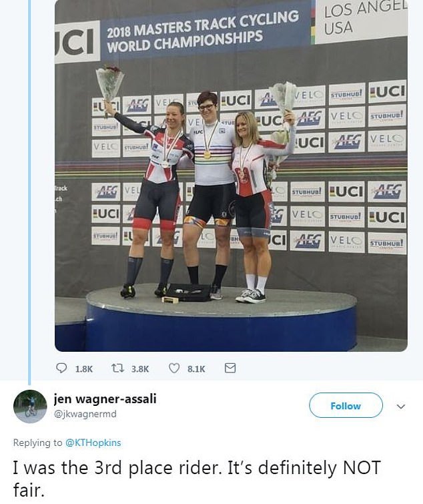Click the reply speech bubble icon
The width and height of the screenshot is (423, 504).
pos(61,368)
